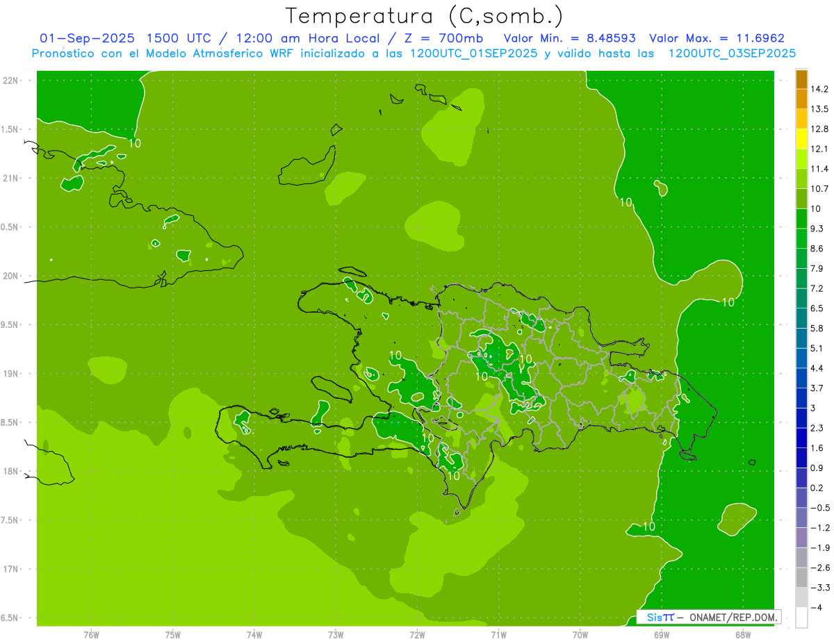Click the '11.4' colorbar label

[x=820, y=169]
